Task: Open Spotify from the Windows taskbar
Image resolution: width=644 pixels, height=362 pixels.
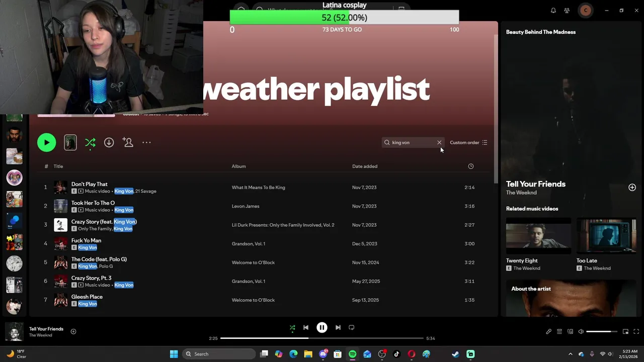Action: 352,354
